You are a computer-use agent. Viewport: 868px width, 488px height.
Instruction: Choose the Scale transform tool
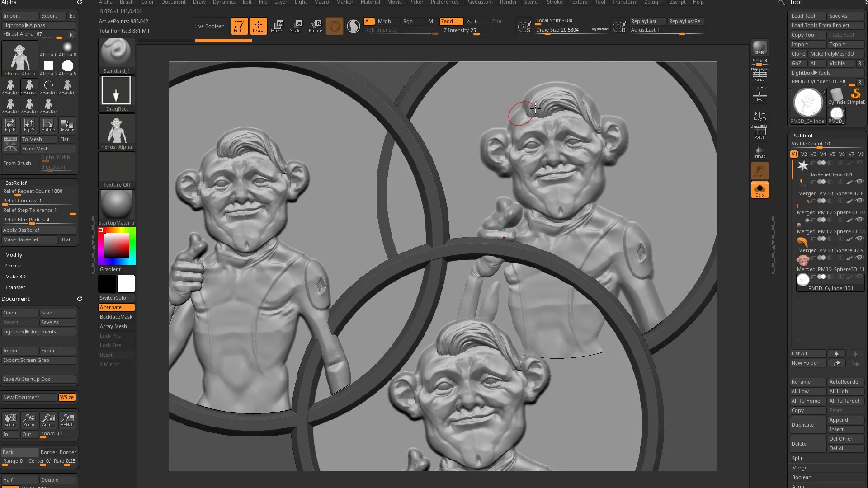[x=296, y=26]
